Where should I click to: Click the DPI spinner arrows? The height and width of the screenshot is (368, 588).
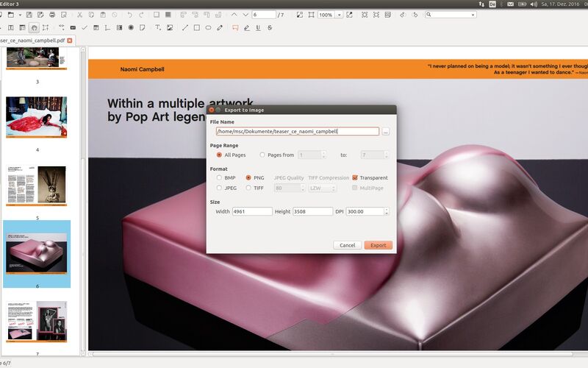387,211
